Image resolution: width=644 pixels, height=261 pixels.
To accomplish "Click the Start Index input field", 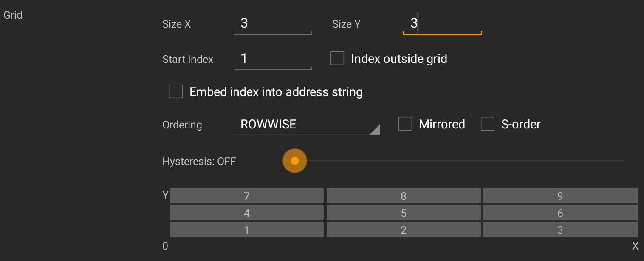I will tap(272, 59).
